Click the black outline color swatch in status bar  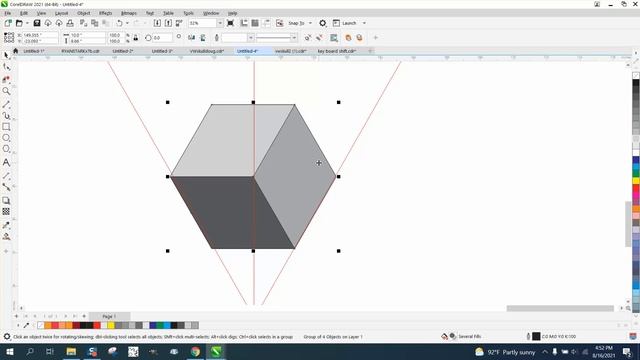(536, 336)
